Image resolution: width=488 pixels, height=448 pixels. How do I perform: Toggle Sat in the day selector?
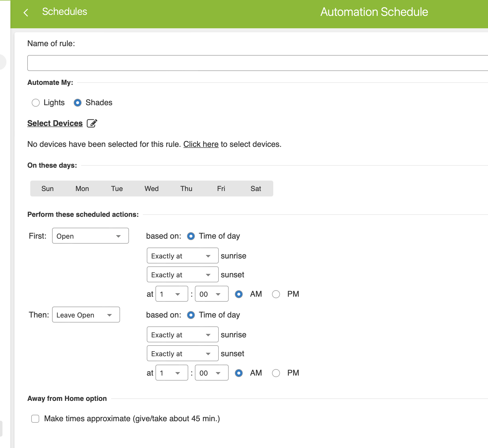256,189
